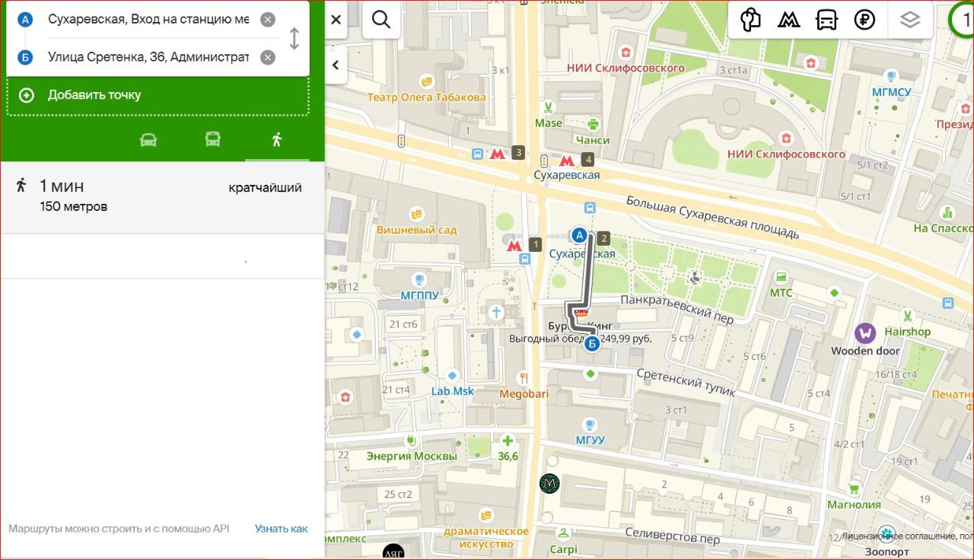This screenshot has width=974, height=560.
Task: Click the Большая Сухаревская площадь label
Action: click(712, 217)
